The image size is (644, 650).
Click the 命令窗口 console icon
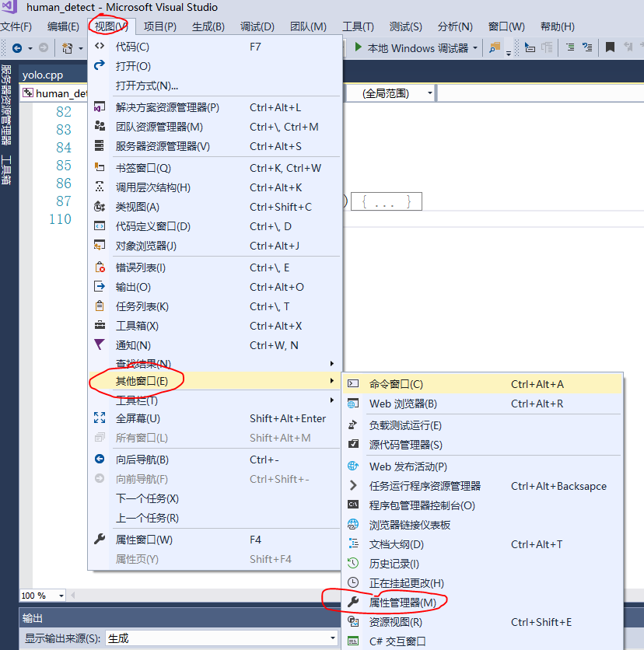coord(353,384)
